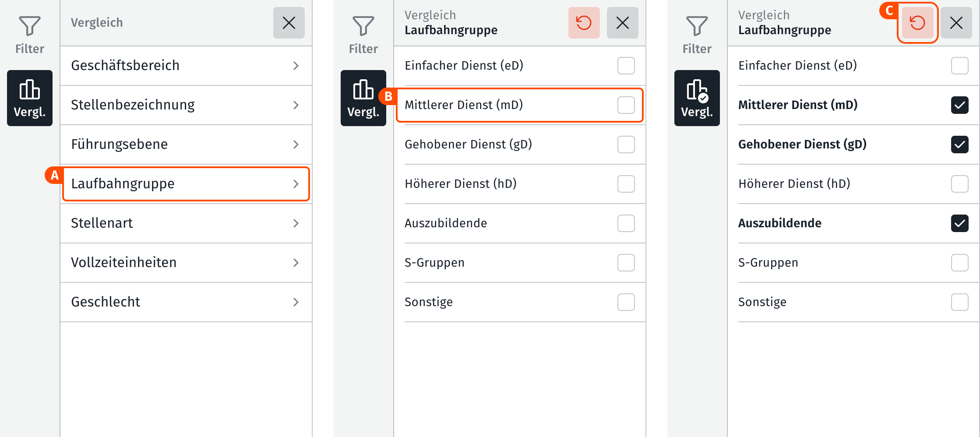Close the Laufbahngruppe panel that has checked options

pyautogui.click(x=956, y=23)
